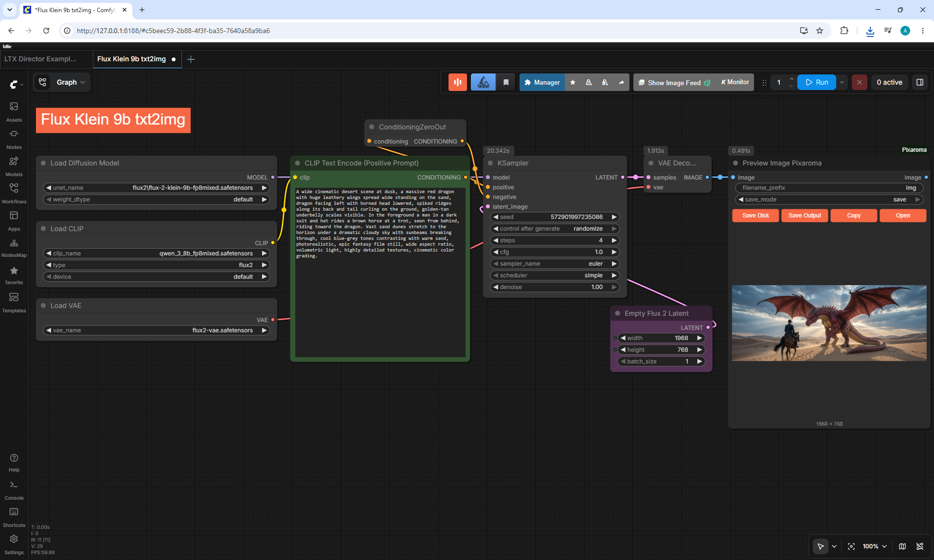Open the favorite sidebar panel
Screen dimensions: 934x560
coord(14,275)
